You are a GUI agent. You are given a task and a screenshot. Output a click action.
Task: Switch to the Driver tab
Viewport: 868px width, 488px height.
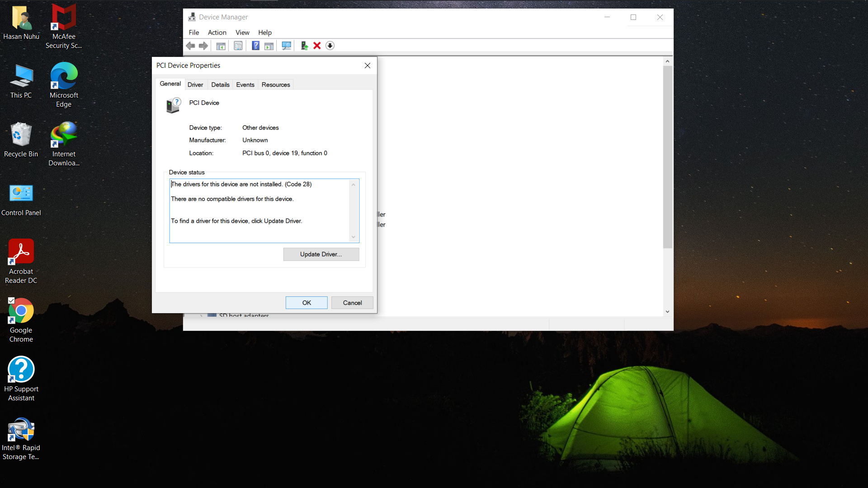coord(195,84)
